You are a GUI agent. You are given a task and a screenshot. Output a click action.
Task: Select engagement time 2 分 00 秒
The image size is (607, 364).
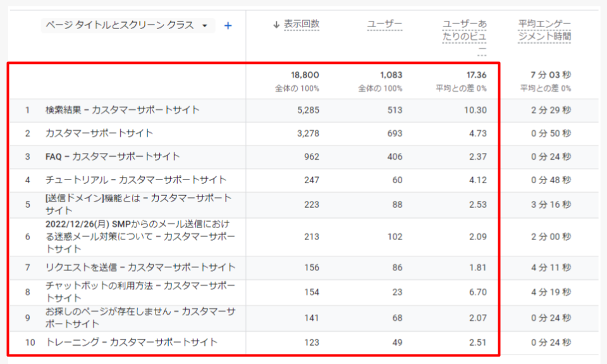[551, 237]
